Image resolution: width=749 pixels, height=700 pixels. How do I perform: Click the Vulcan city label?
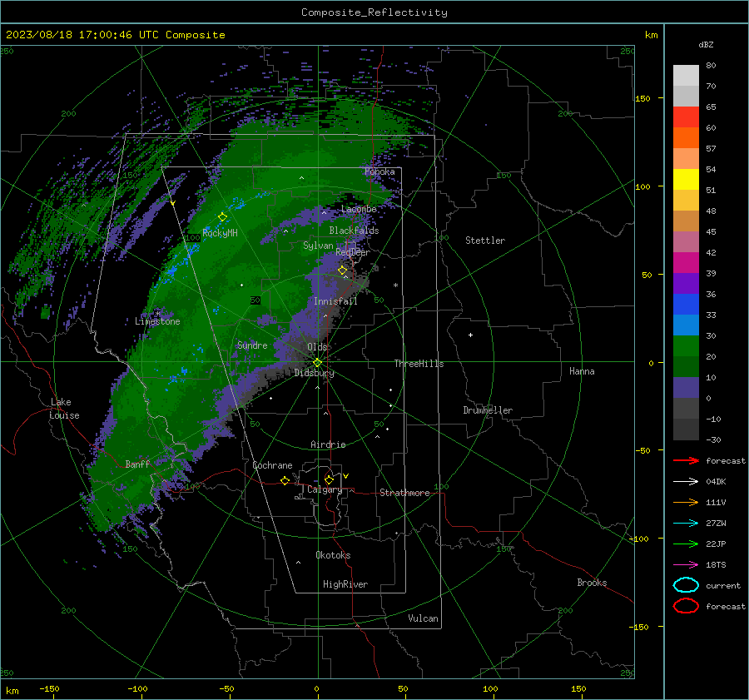tap(423, 618)
